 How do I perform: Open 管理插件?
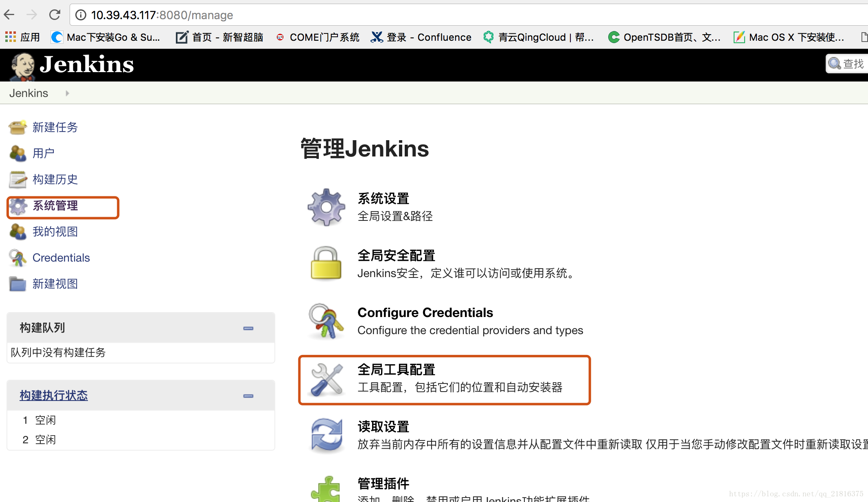(x=383, y=484)
